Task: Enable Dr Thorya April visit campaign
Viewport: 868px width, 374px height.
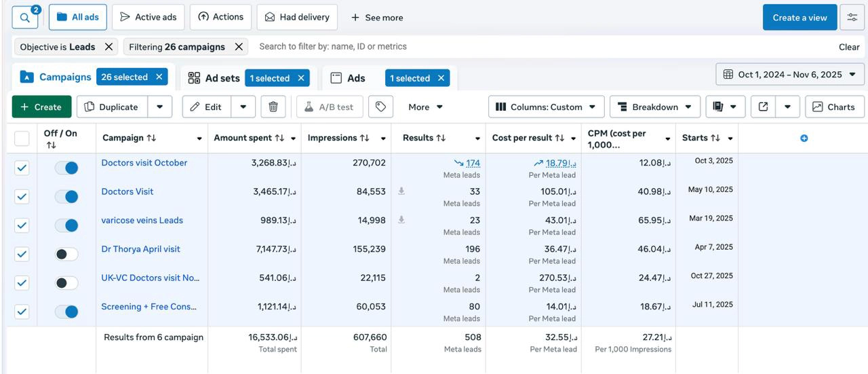Action: 66,254
